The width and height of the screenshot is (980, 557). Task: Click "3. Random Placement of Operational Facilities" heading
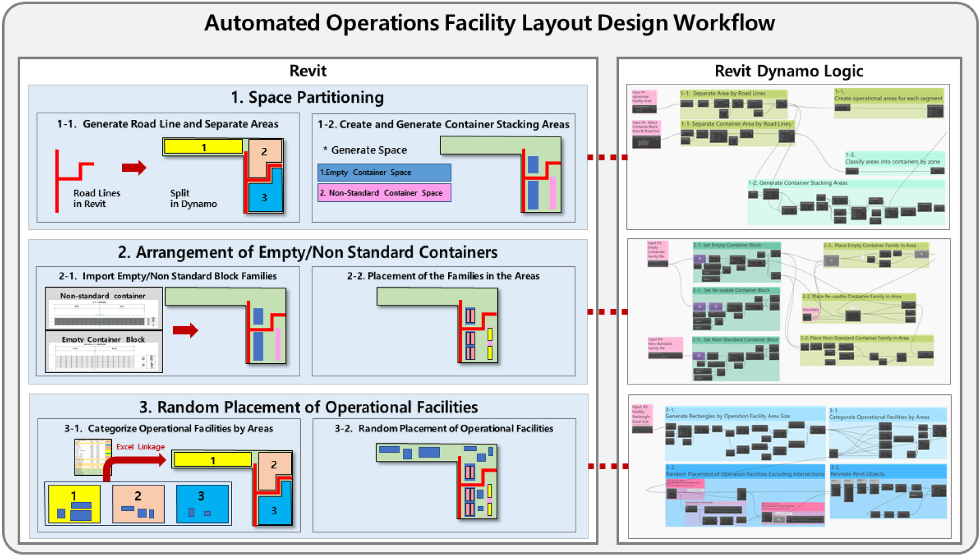(308, 407)
